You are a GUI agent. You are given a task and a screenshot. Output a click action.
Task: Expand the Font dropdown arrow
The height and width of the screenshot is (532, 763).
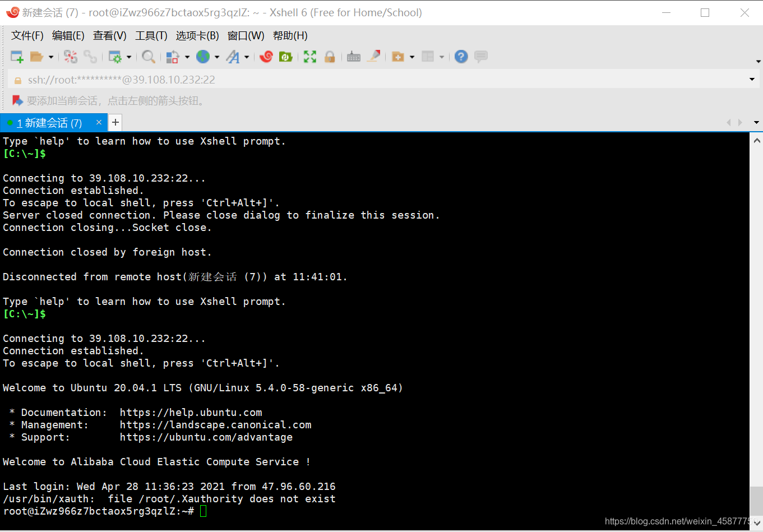pyautogui.click(x=247, y=57)
